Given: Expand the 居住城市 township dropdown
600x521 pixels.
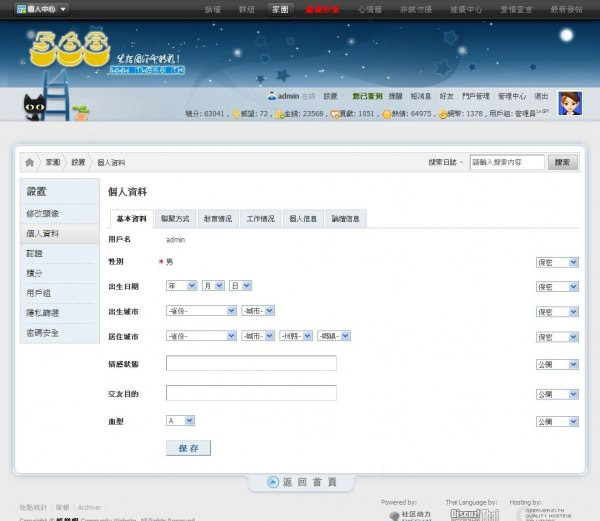Looking at the screenshot, I should point(334,336).
